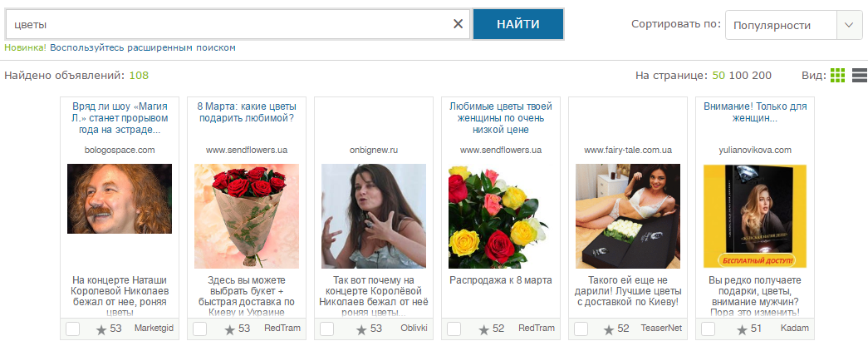This screenshot has width=868, height=346.
Task: Click the star icon on the Oblivki ad
Action: tap(361, 329)
